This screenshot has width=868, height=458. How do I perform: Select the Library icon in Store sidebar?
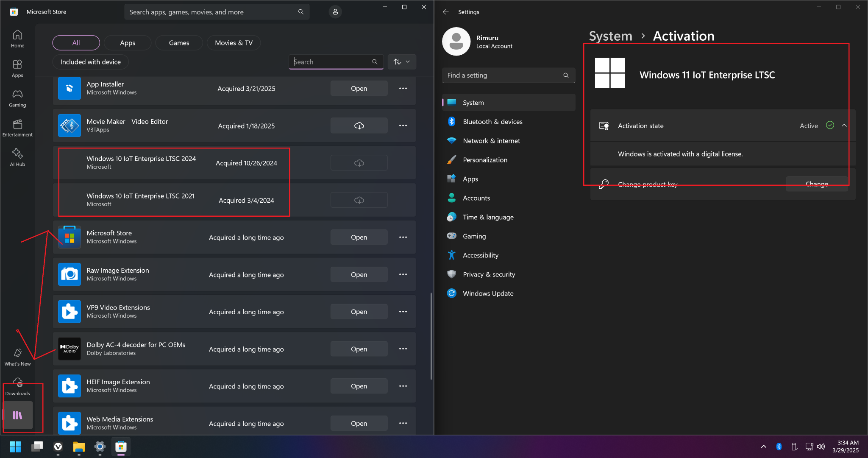[17, 415]
